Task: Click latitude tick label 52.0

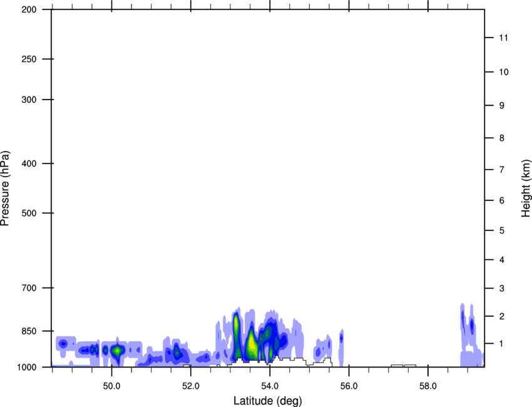Action: coord(191,386)
